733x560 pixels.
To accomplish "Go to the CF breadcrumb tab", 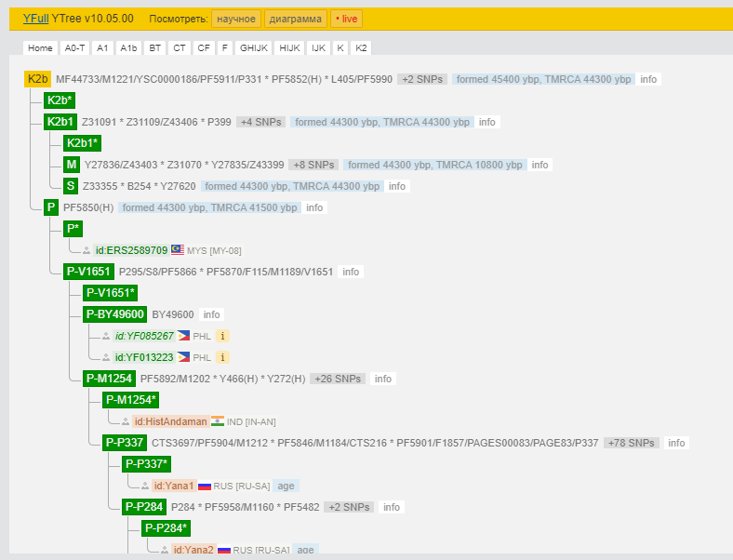I will point(204,47).
